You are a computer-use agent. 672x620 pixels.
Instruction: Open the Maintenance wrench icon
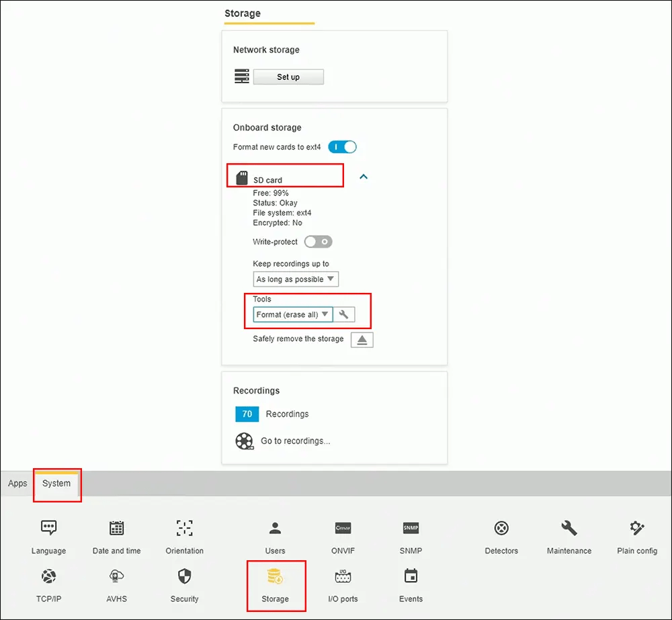[x=569, y=528]
